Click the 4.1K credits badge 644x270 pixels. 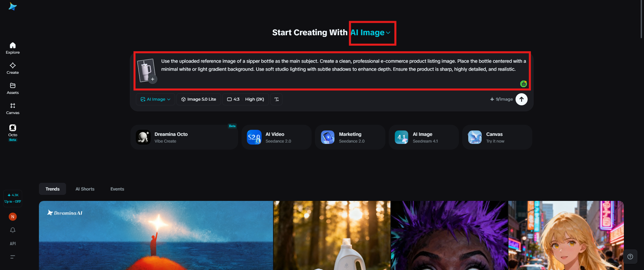[x=13, y=198]
